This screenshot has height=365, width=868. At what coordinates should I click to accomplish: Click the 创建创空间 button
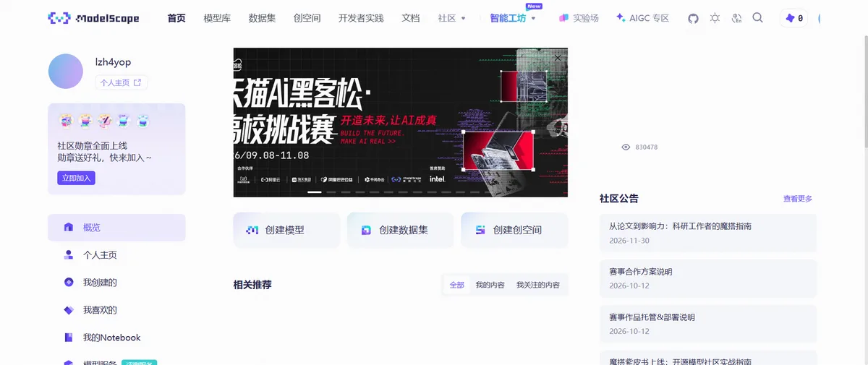coord(514,230)
